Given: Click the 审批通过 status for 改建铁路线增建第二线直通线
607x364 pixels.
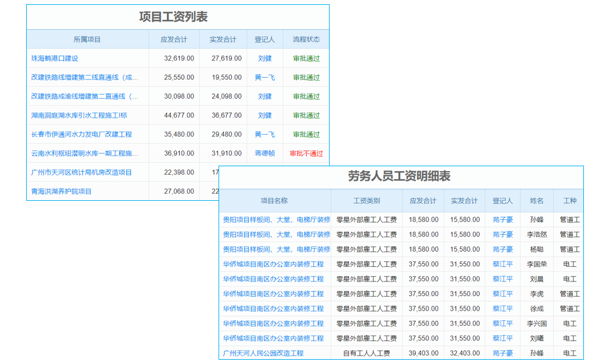Looking at the screenshot, I should coord(306,77).
